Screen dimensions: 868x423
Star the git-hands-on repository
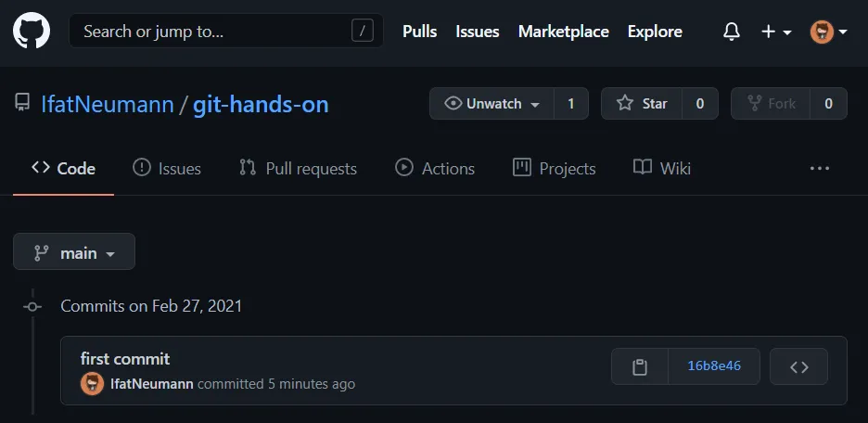coord(642,104)
